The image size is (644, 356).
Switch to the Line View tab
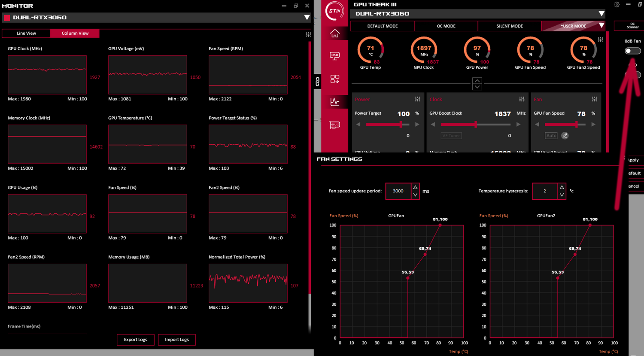pyautogui.click(x=26, y=33)
